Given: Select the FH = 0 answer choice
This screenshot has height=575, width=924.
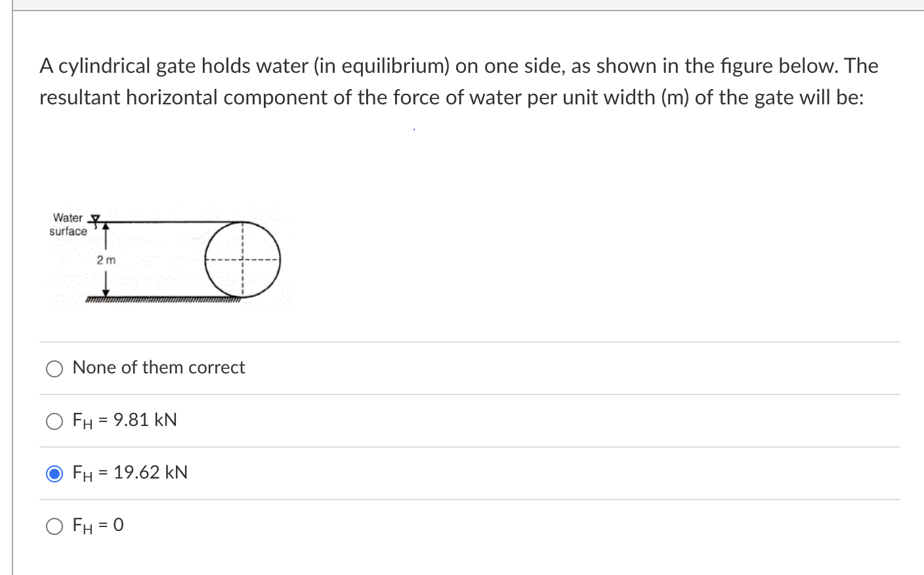Looking at the screenshot, I should click(54, 526).
